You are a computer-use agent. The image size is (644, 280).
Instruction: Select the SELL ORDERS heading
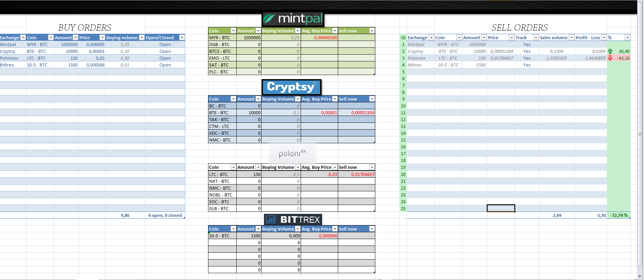click(x=520, y=28)
